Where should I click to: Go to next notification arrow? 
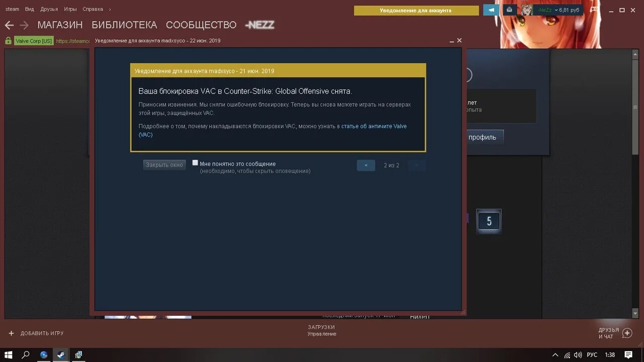pyautogui.click(x=417, y=165)
